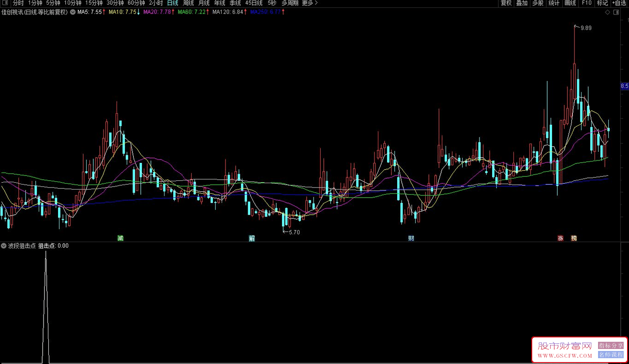Open the dropdown arrow next to 佳创视讯 title

[73, 12]
